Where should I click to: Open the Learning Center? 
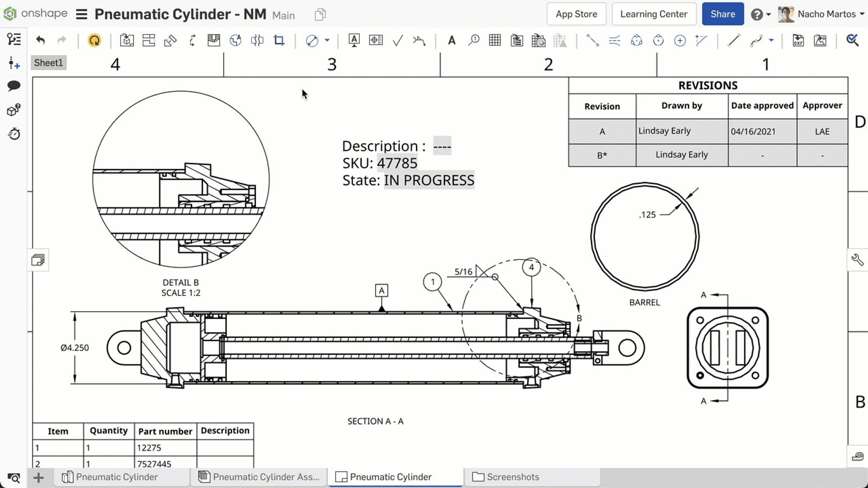coord(654,14)
